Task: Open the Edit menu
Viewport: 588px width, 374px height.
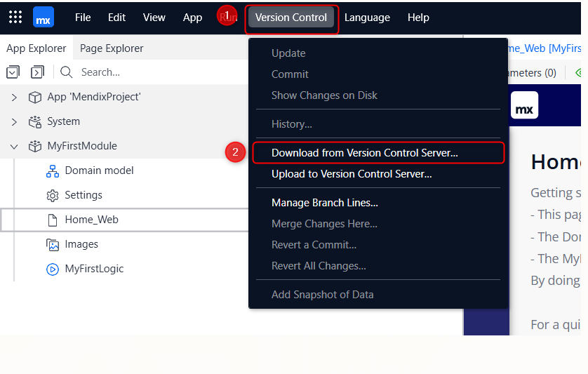Action: (x=116, y=18)
